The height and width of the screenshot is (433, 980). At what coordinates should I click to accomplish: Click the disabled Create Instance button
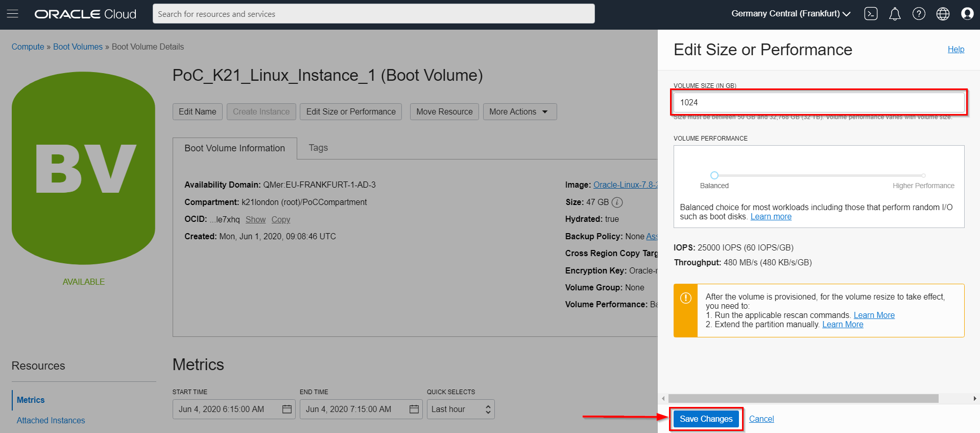click(x=261, y=111)
